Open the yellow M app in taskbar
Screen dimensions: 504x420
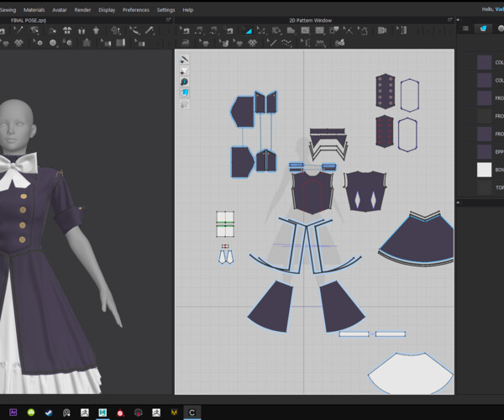point(174,412)
